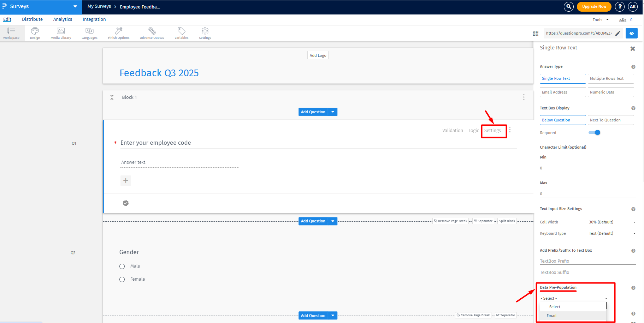Go to My Surveys breadcrumb
Viewport: 644px width, 323px height.
(x=99, y=6)
